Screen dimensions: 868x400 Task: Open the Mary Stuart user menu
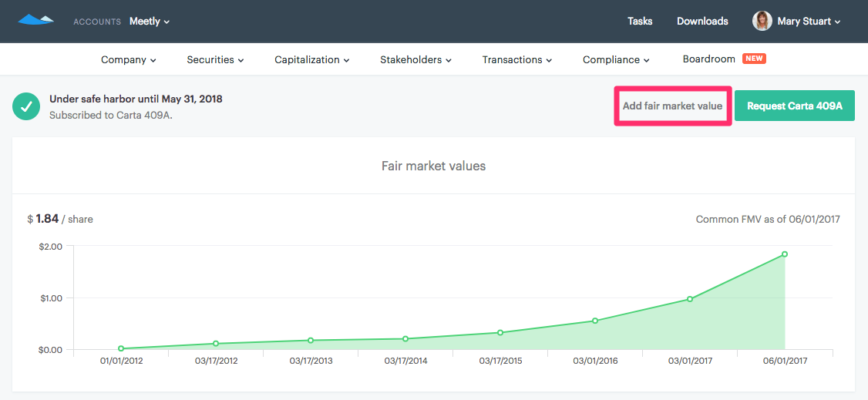(x=809, y=22)
